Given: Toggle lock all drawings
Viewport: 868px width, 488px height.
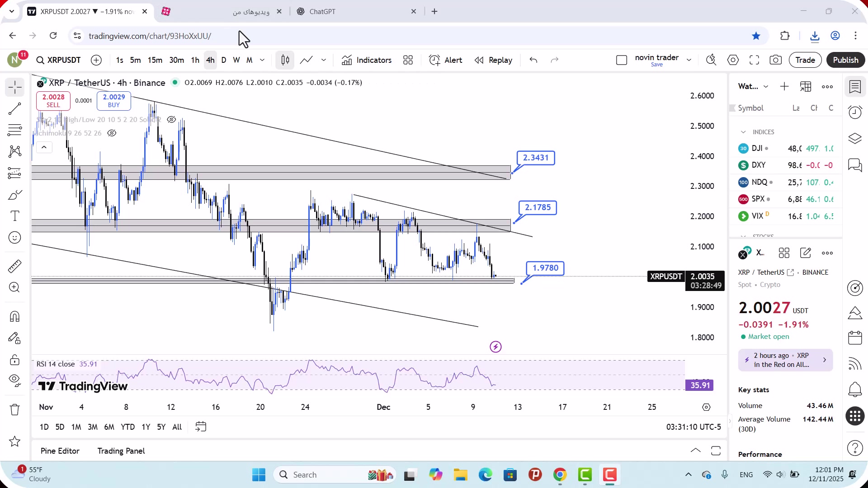Looking at the screenshot, I should coord(14,360).
